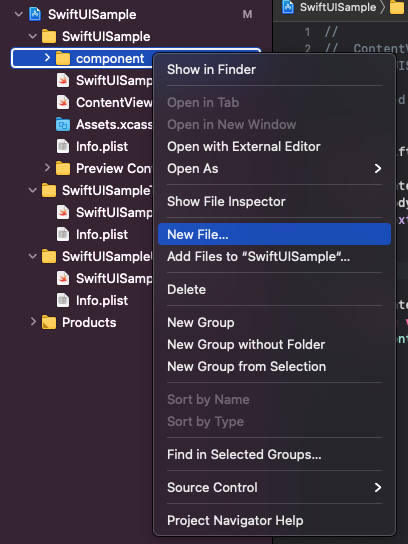This screenshot has height=544, width=408.
Task: Select Info.plist in SwiftUISampleUITests group
Action: coord(102,300)
